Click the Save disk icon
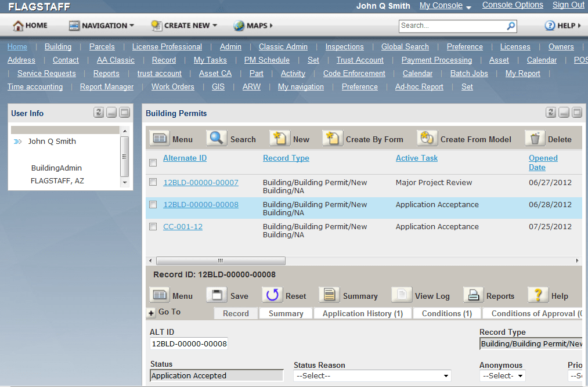 coord(217,295)
